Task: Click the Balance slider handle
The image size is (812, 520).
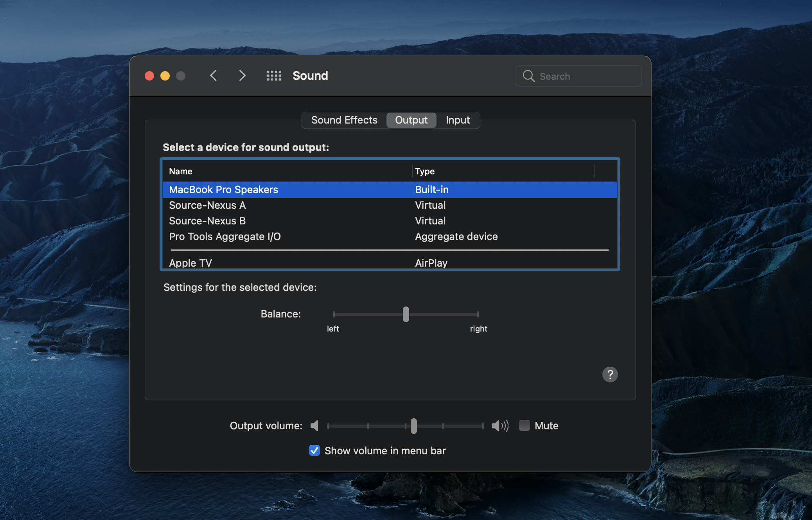Action: [406, 314]
